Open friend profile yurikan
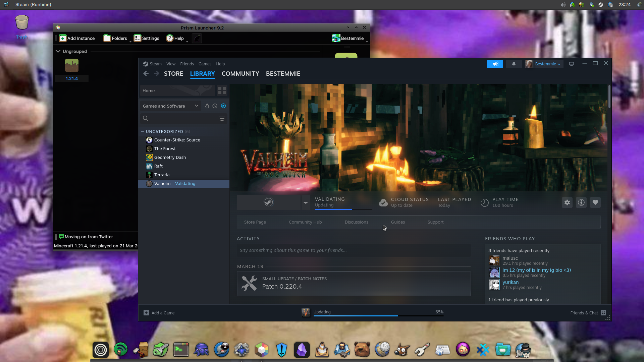Image resolution: width=644 pixels, height=362 pixels. pyautogui.click(x=511, y=282)
